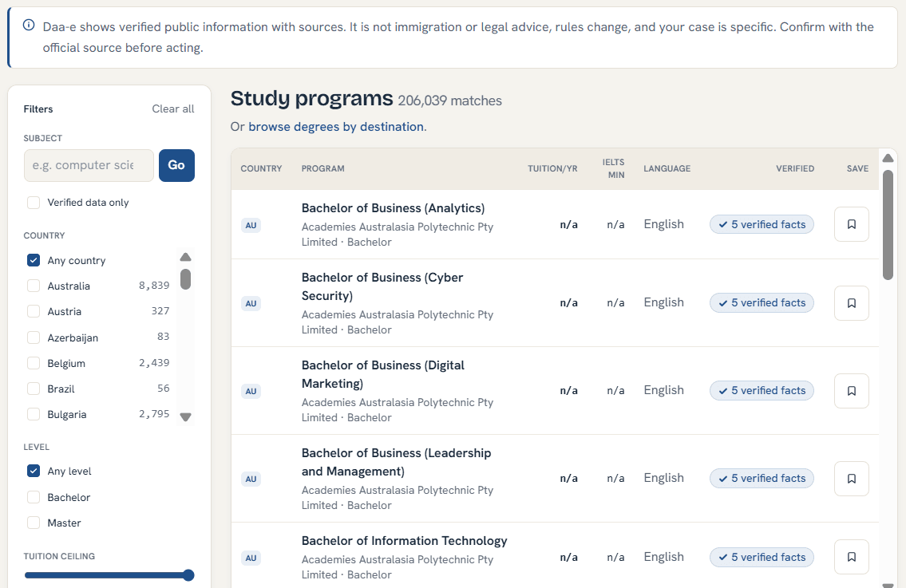Open Bachelor of Business (Digital Marketing) title

(x=382, y=374)
